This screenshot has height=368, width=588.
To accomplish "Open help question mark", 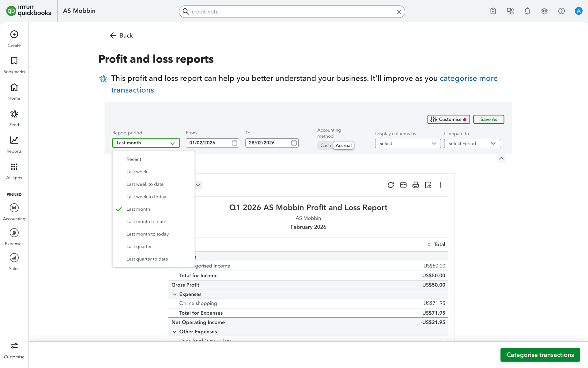I will click(561, 11).
